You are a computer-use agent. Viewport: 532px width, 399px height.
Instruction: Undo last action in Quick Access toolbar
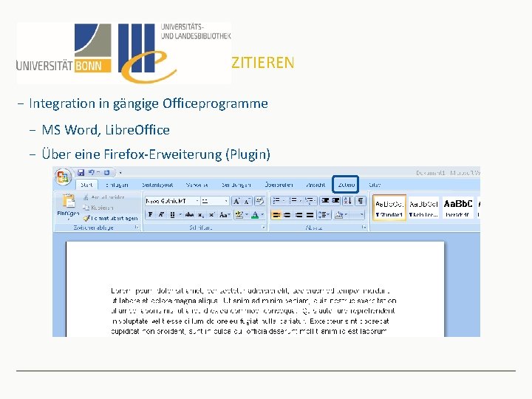[92, 173]
